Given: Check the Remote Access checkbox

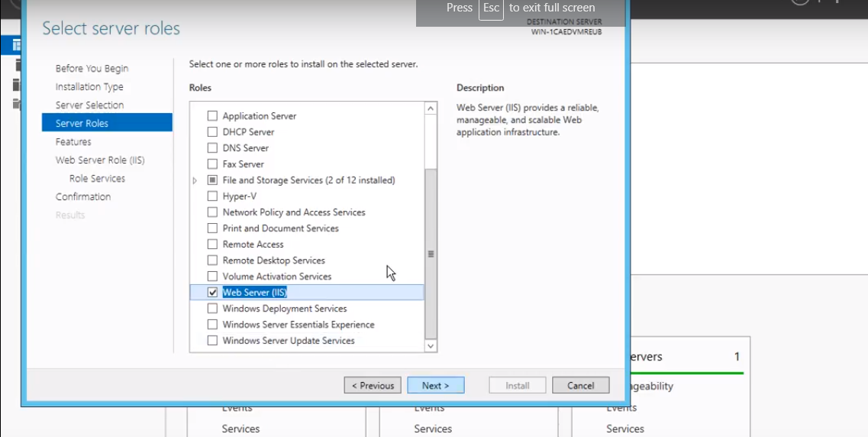Looking at the screenshot, I should [212, 244].
